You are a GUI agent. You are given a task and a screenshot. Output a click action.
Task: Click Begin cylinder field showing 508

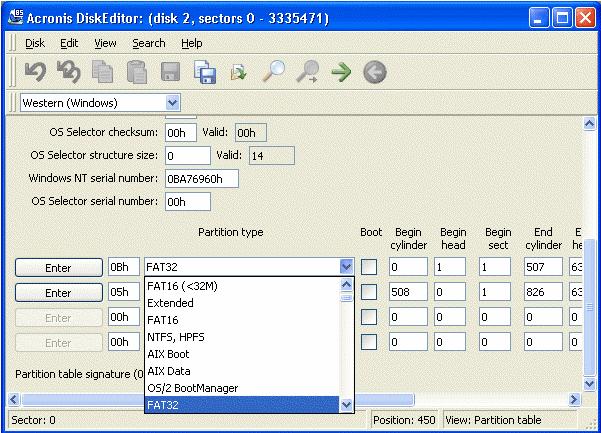408,292
